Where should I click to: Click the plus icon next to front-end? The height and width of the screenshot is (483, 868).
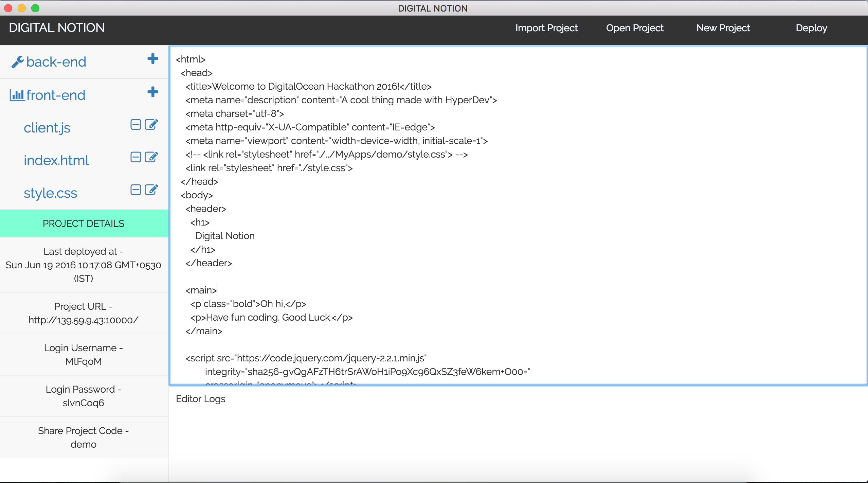(153, 92)
